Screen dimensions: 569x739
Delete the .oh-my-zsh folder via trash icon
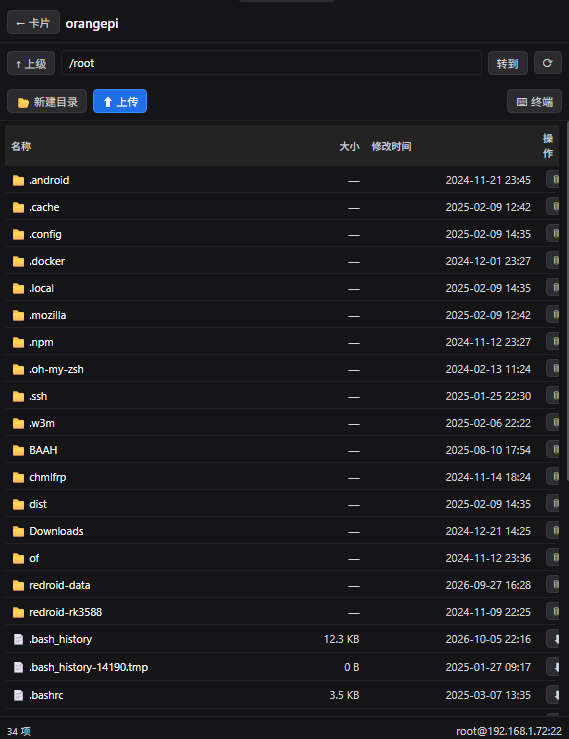click(x=553, y=369)
